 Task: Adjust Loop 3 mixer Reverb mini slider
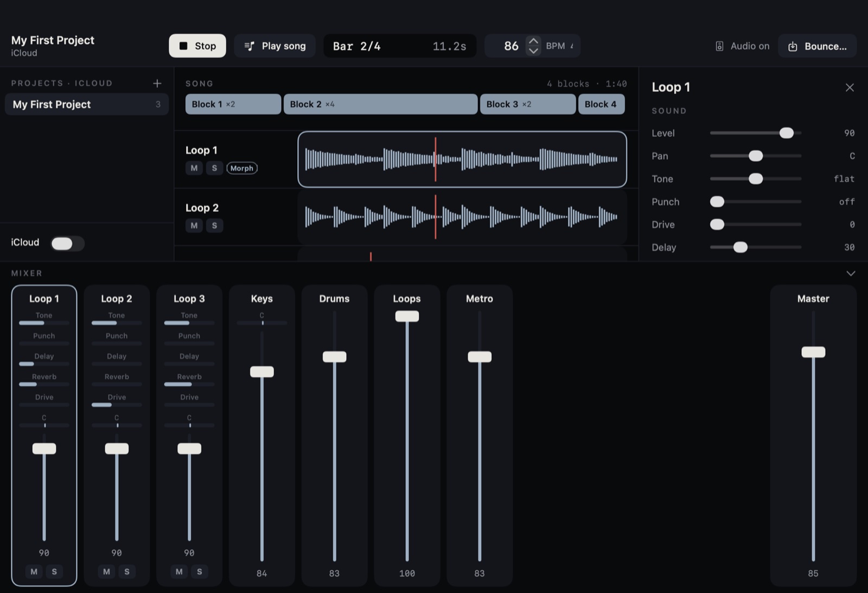pos(189,384)
